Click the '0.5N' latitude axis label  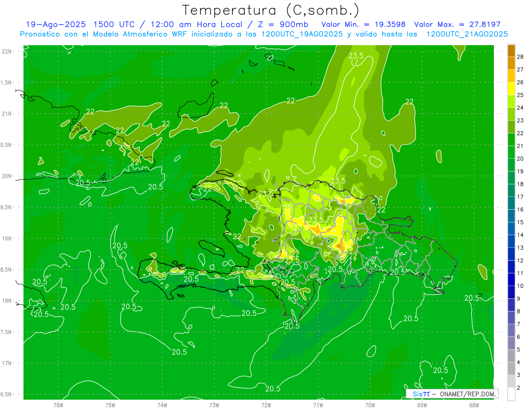(6, 145)
